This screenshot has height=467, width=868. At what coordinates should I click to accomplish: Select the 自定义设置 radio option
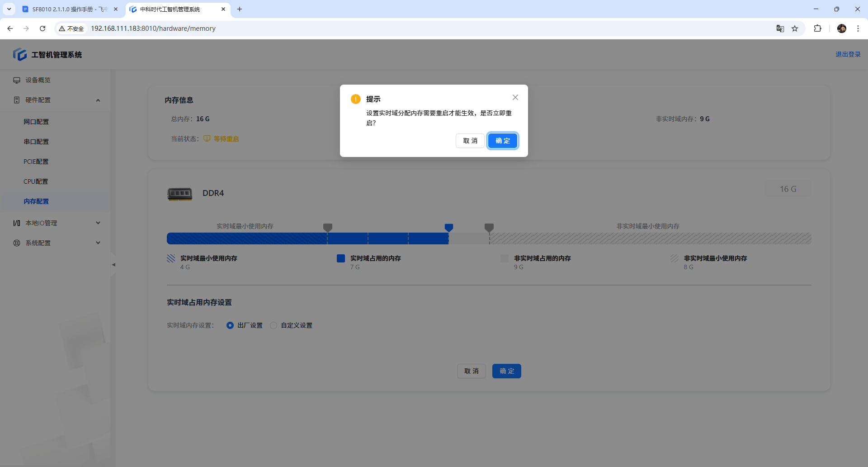pyautogui.click(x=274, y=325)
